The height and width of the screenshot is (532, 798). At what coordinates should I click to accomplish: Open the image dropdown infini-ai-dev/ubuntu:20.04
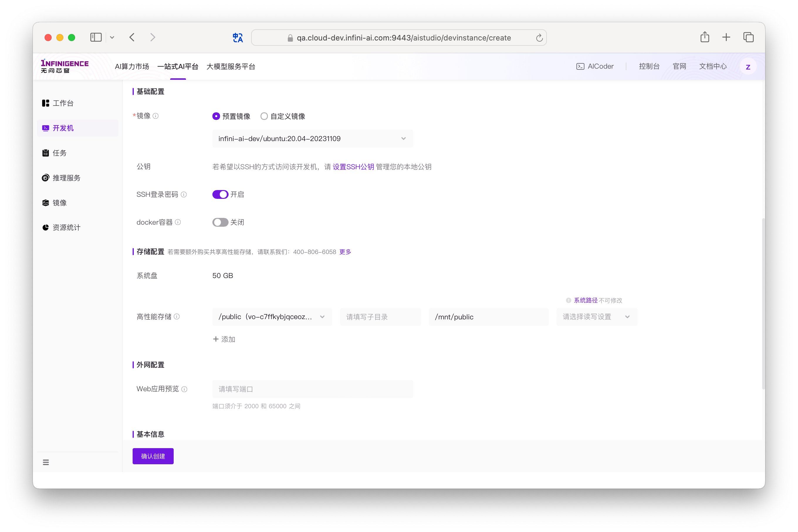point(313,138)
